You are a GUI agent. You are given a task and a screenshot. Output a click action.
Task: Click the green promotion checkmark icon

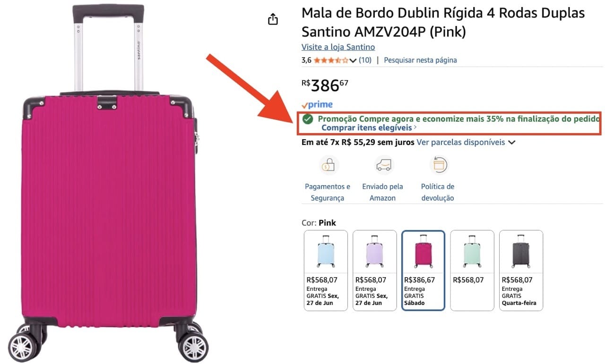click(308, 119)
